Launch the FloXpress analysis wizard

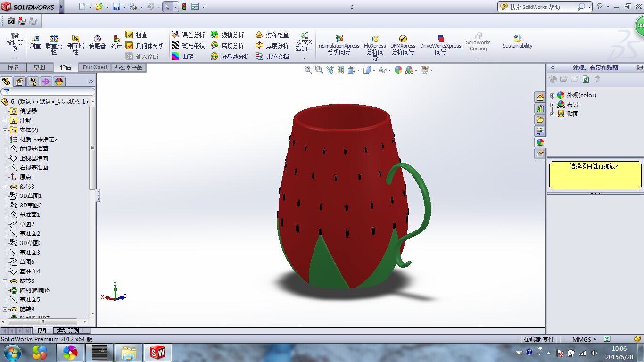point(375,47)
